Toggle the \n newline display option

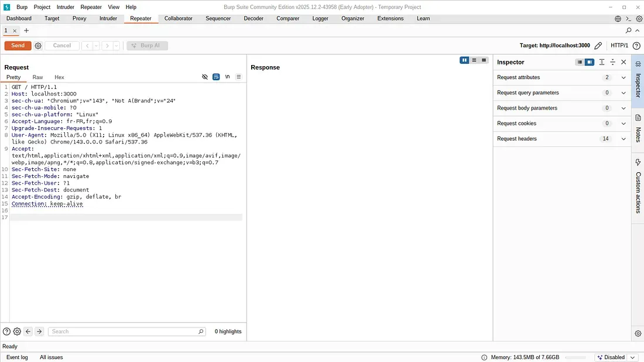227,77
